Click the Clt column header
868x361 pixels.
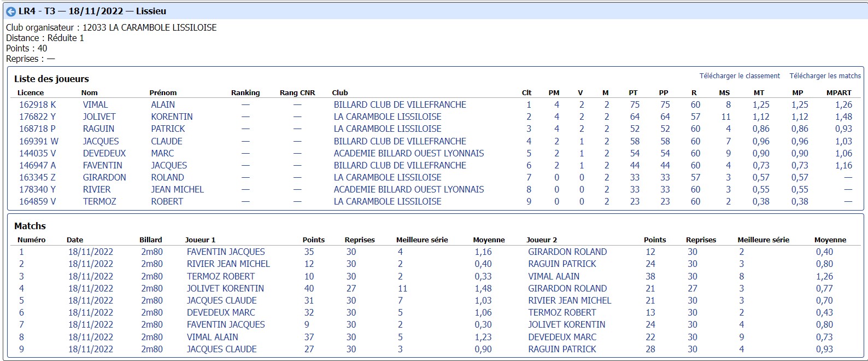coord(526,93)
